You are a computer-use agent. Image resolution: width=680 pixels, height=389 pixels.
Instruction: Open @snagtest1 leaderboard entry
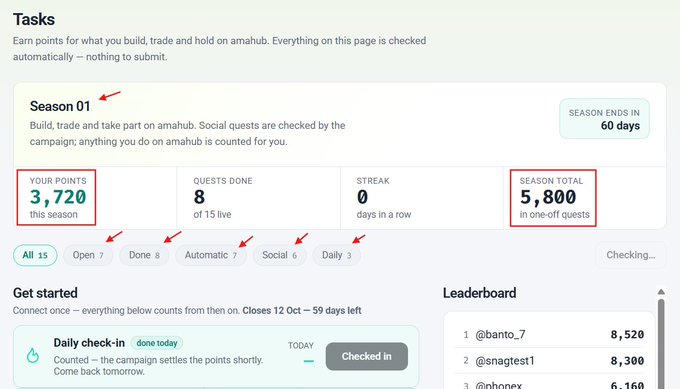pyautogui.click(x=549, y=360)
